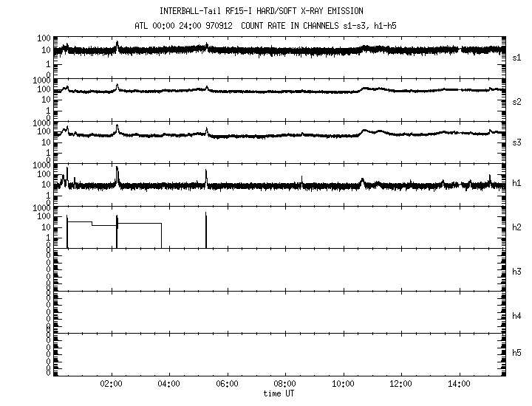Select the h1 channel label

[516, 183]
